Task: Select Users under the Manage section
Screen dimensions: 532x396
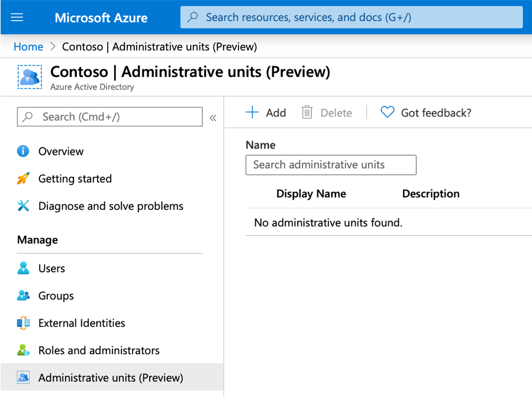Action: 52,268
